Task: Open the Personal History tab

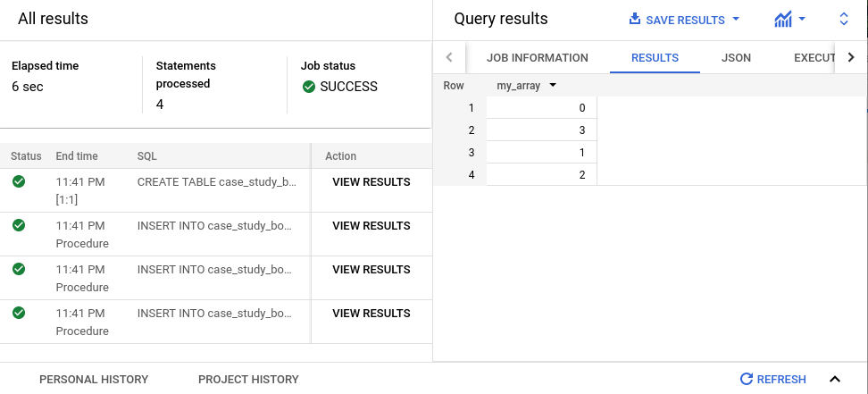Action: click(x=94, y=380)
